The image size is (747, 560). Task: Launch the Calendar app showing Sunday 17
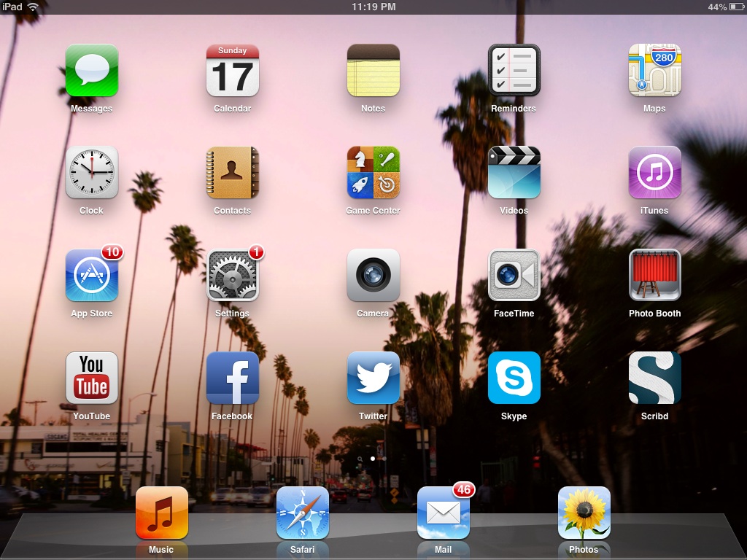[233, 71]
